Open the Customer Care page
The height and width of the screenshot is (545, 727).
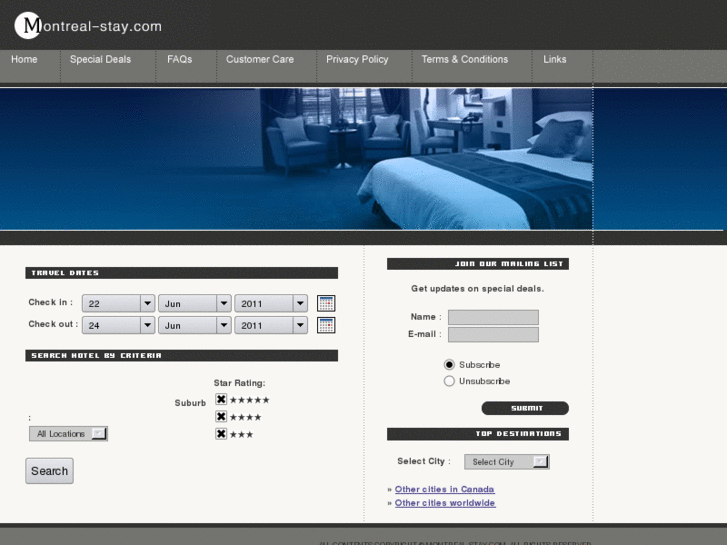[260, 60]
